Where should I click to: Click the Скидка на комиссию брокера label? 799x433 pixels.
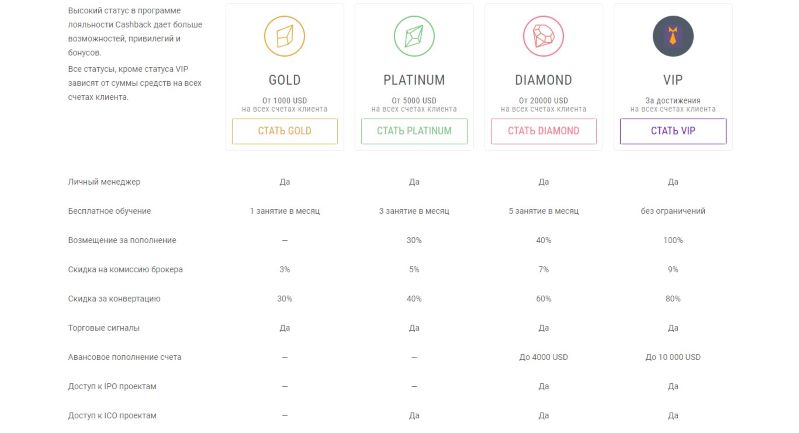pos(125,270)
